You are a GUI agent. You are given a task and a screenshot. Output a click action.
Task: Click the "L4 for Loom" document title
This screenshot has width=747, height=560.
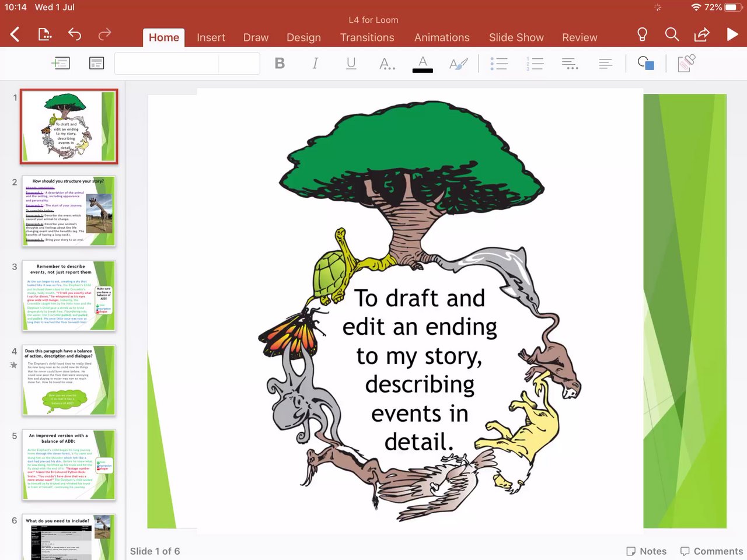(x=373, y=20)
